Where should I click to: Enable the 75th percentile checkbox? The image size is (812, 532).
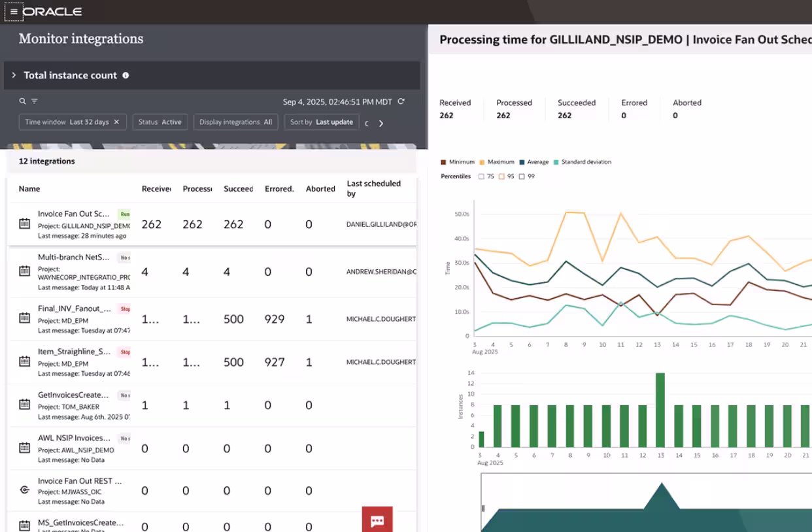click(x=481, y=176)
